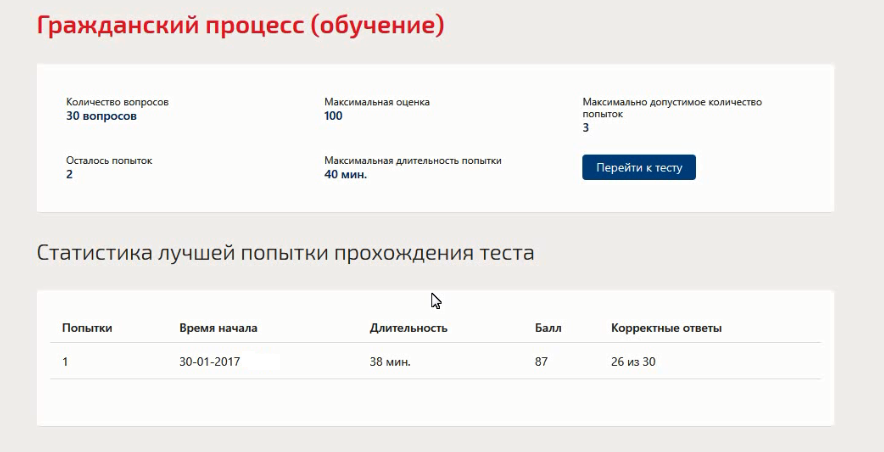
Task: Click the 'Перейти к тесту' button
Action: 639,167
